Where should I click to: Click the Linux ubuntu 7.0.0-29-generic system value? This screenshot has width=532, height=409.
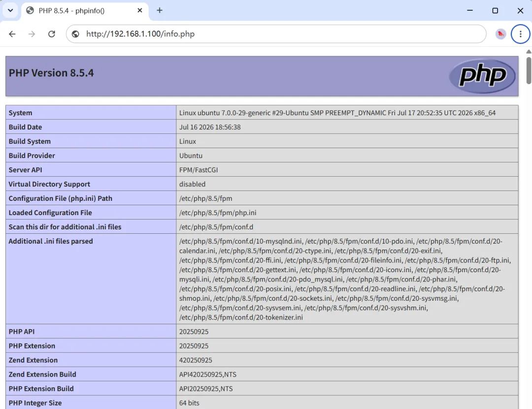coord(337,113)
